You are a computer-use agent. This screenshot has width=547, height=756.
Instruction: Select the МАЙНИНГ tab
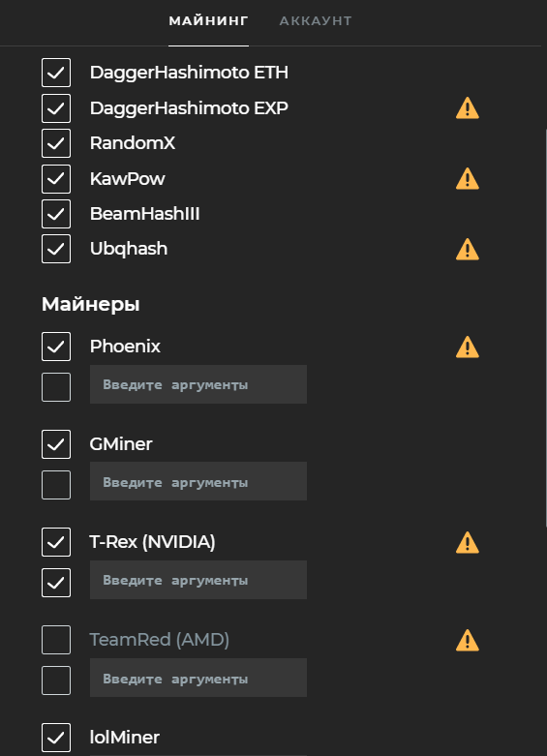[208, 21]
